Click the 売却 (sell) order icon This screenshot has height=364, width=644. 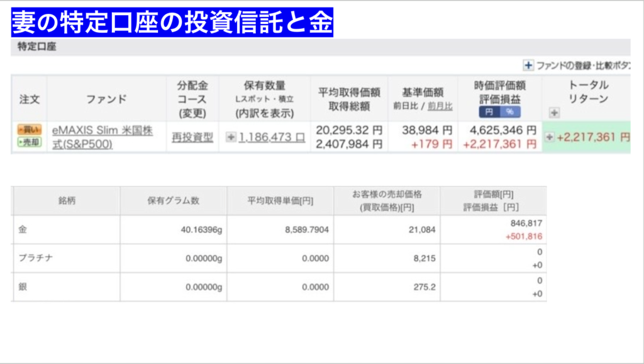29,142
